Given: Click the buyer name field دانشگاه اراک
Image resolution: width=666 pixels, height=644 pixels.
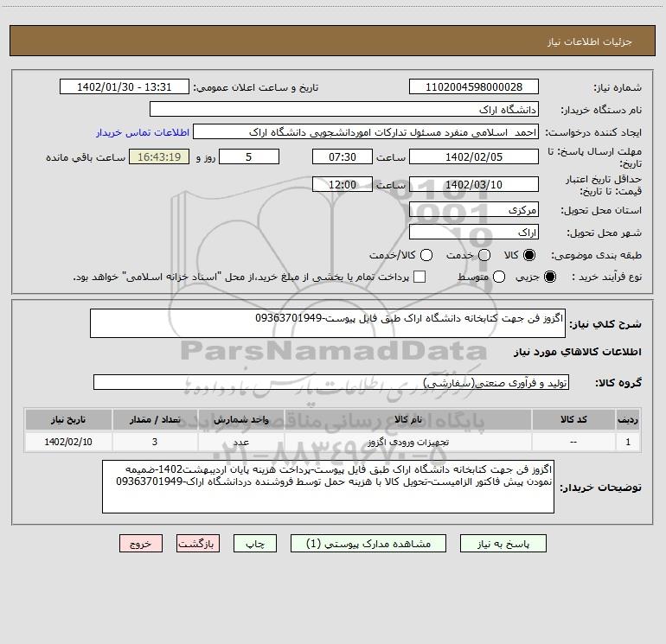Looking at the screenshot, I should tap(344, 109).
